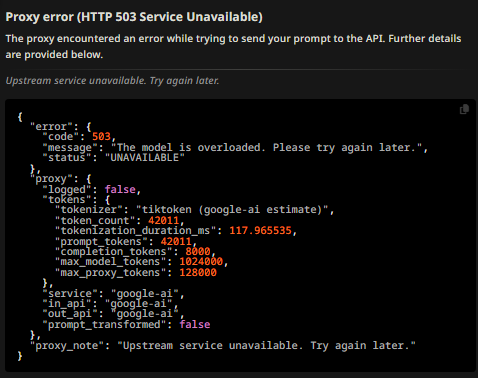Click the completion_tokens value 8000
The height and width of the screenshot is (378, 478).
pyautogui.click(x=198, y=251)
